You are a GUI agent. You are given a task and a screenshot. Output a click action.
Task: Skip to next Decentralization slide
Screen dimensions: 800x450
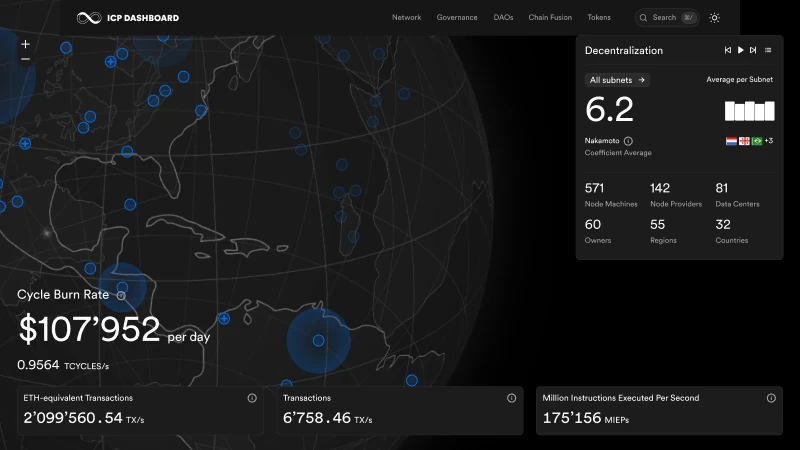(x=753, y=50)
